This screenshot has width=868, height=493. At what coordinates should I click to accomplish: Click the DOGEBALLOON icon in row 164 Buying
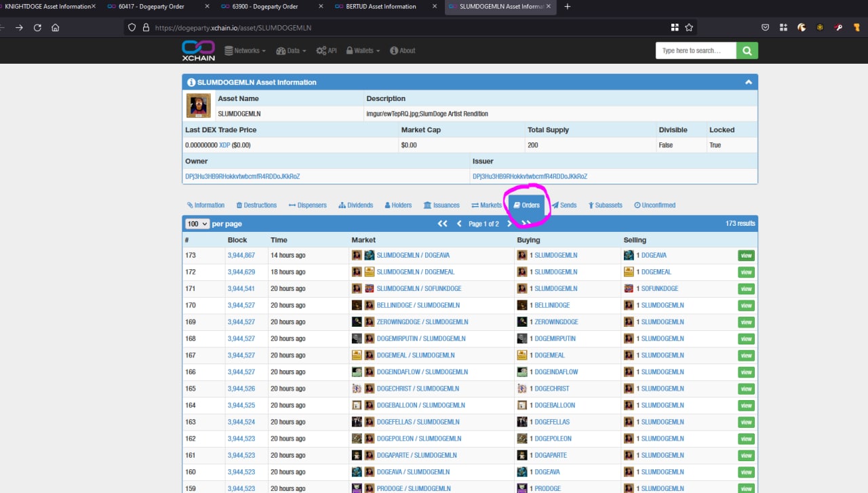click(x=522, y=405)
